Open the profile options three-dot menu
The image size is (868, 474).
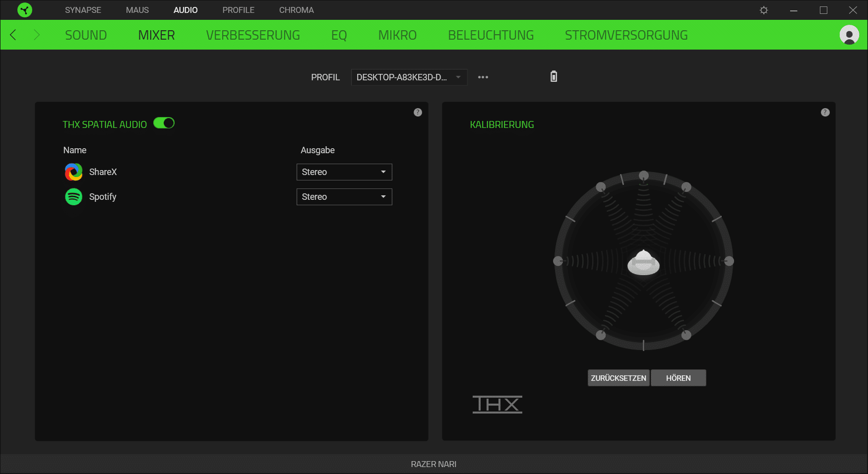[x=483, y=77]
